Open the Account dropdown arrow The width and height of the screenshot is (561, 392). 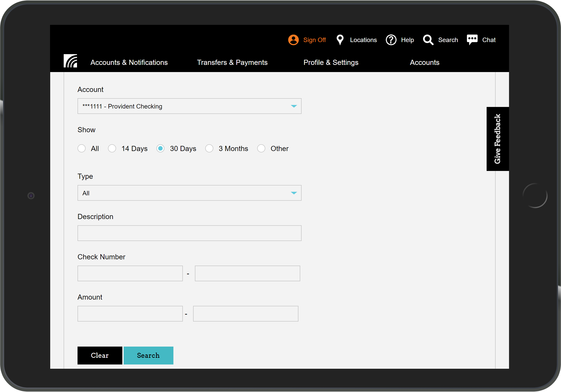(294, 106)
